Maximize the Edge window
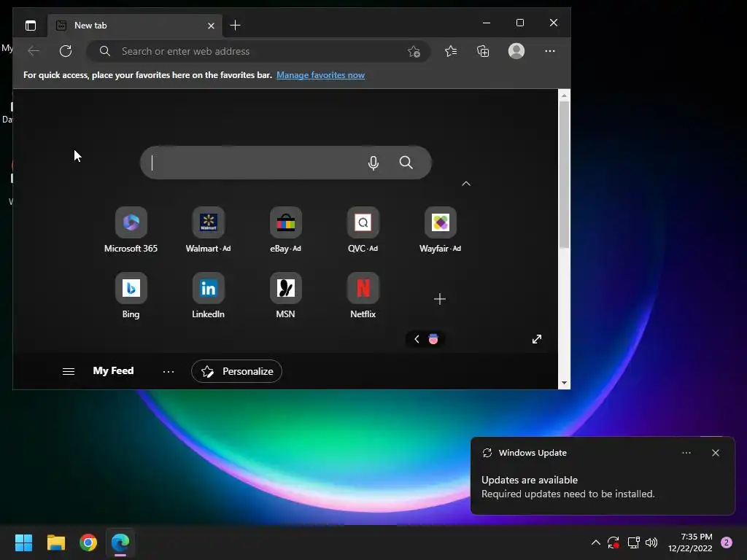Screen dimensions: 747x560 coord(520,23)
